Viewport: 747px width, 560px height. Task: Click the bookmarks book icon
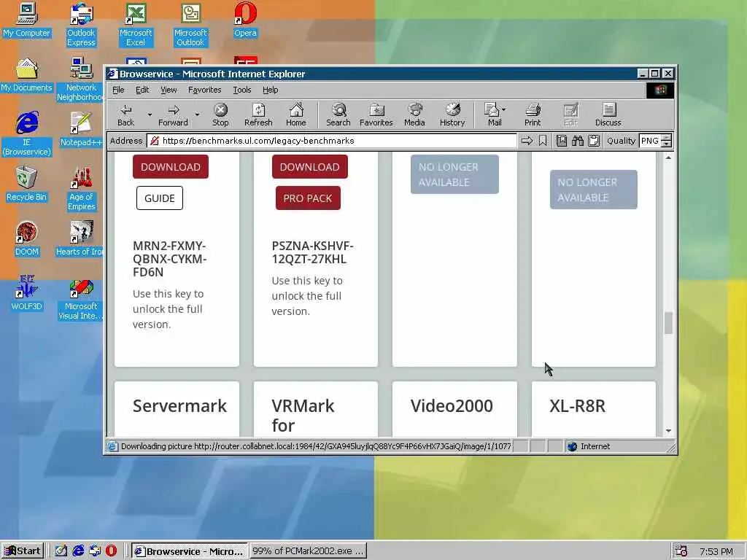(562, 141)
